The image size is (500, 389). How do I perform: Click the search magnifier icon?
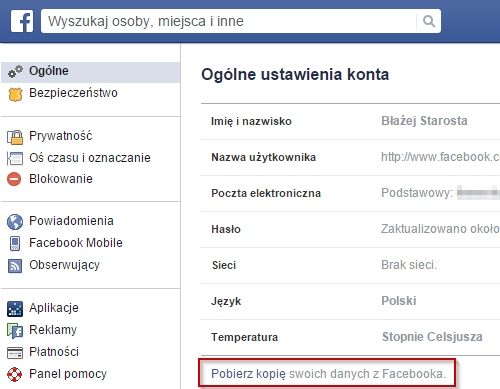429,21
